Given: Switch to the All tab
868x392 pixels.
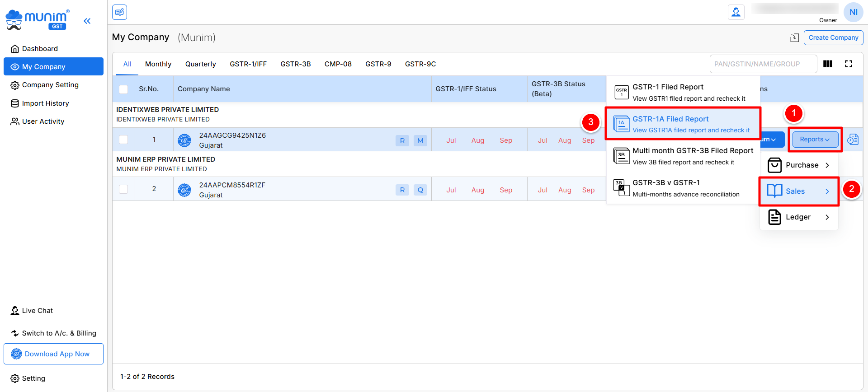Looking at the screenshot, I should (127, 64).
